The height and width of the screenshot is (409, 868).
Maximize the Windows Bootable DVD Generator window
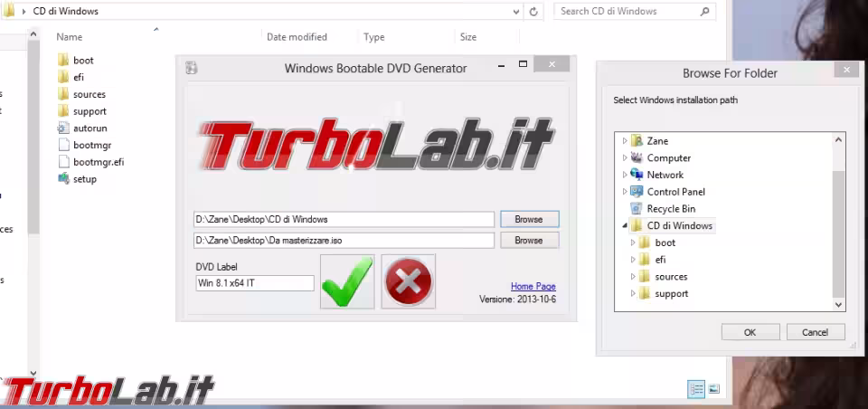coord(523,64)
